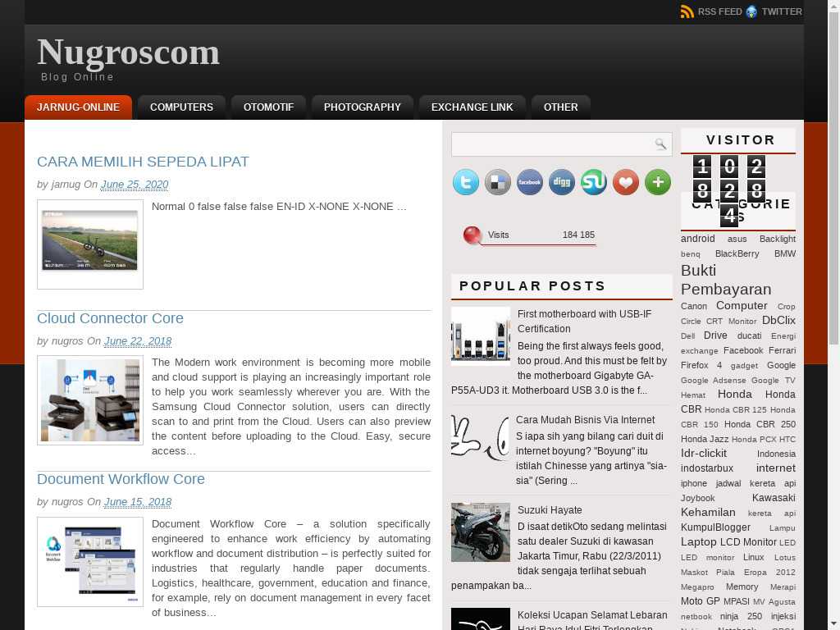Click the TWITTER text link

782,11
